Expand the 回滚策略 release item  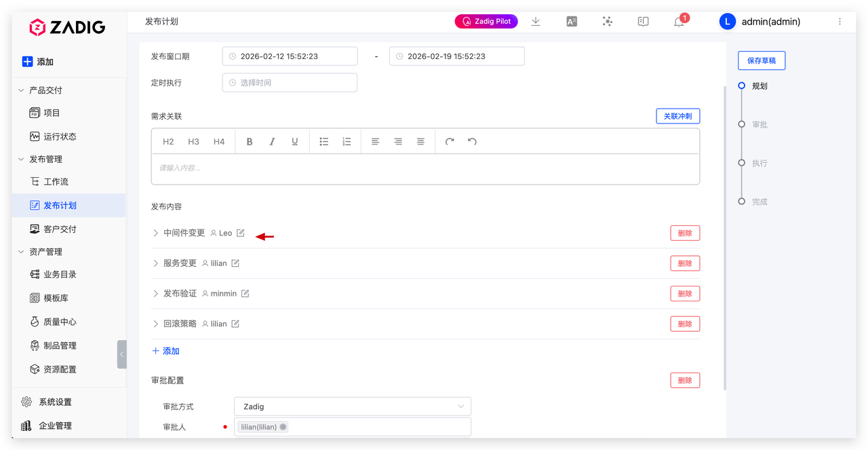coord(155,324)
